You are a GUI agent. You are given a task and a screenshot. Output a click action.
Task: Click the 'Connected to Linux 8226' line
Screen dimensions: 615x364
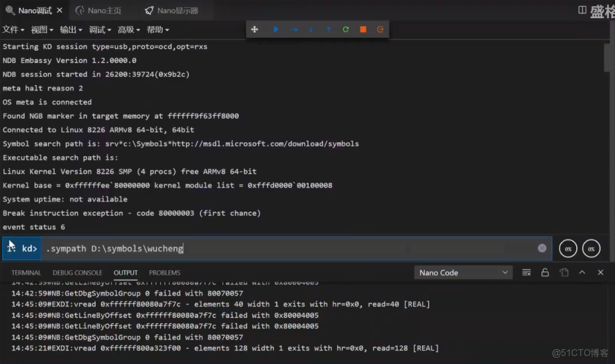(x=99, y=130)
